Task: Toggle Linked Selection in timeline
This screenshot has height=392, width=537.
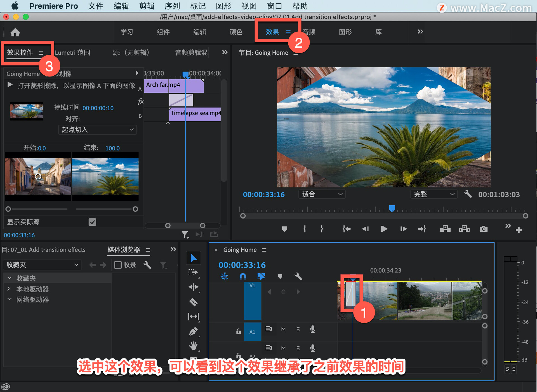Action: point(261,276)
